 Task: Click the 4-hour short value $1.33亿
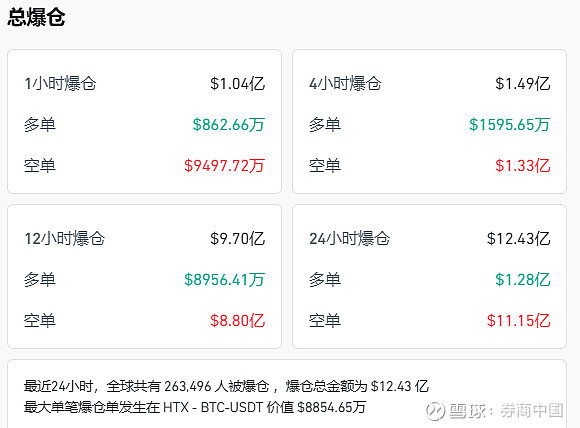[x=523, y=166]
